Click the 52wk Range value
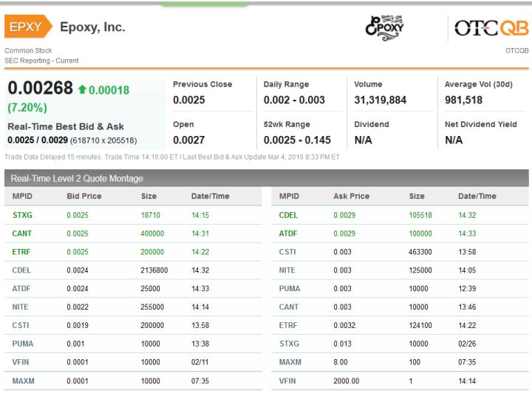The width and height of the screenshot is (532, 399). [297, 140]
